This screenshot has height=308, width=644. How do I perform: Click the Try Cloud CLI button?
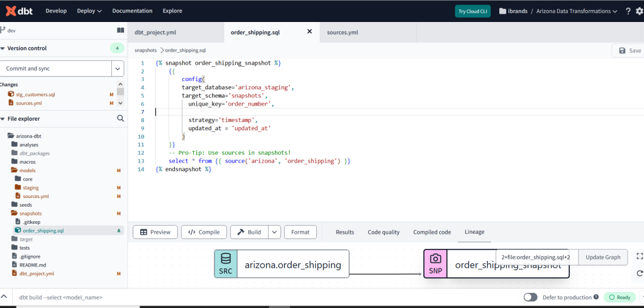pyautogui.click(x=472, y=11)
